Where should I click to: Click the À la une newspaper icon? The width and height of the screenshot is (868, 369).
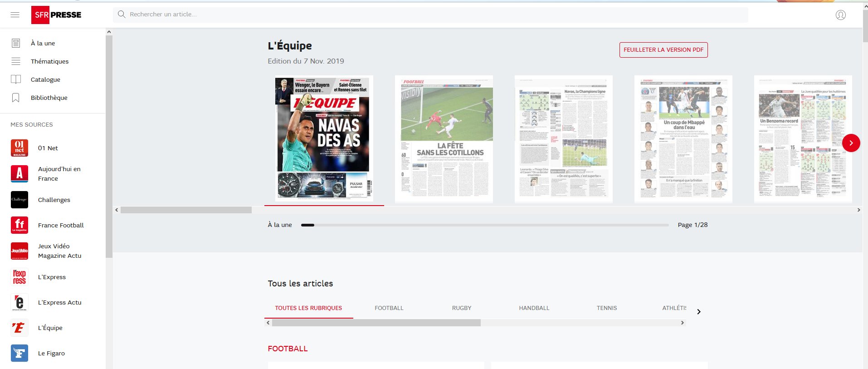16,43
